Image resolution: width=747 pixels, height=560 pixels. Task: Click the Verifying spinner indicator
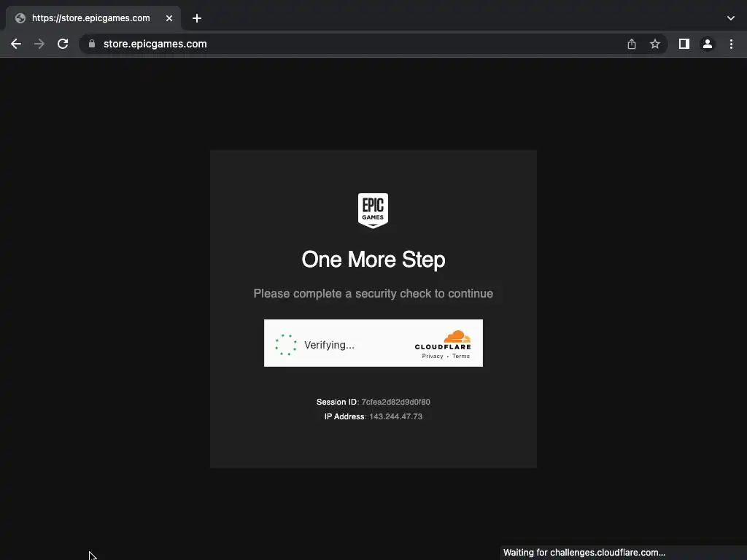286,345
